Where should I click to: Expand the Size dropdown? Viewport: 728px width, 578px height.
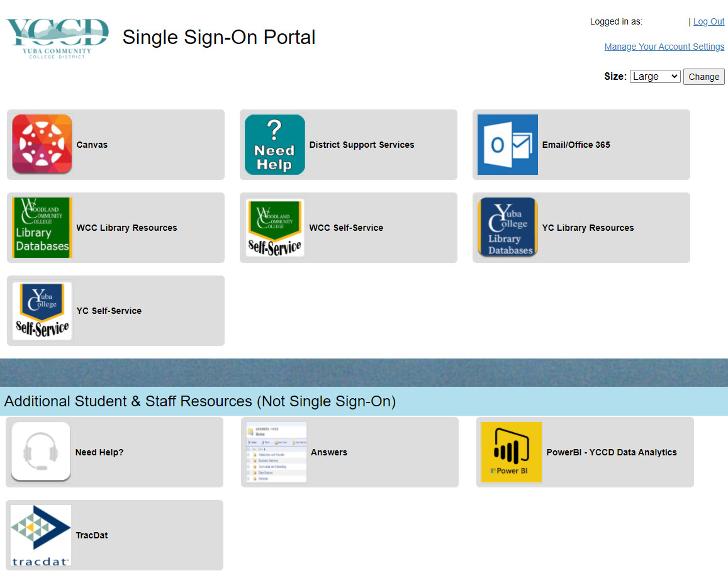point(654,76)
